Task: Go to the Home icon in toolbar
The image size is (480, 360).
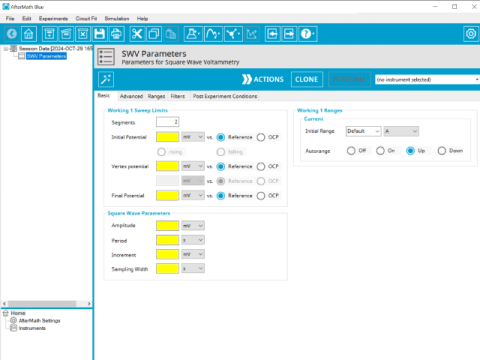Action: point(29,34)
